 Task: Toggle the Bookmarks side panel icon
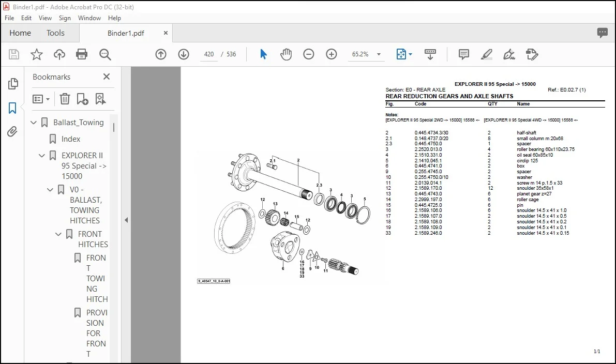click(x=12, y=108)
